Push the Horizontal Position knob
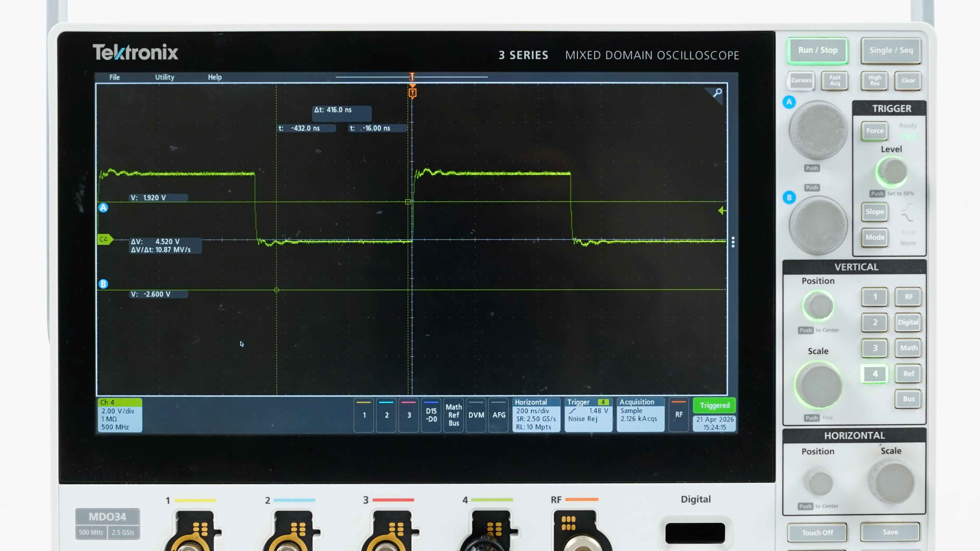 818,482
